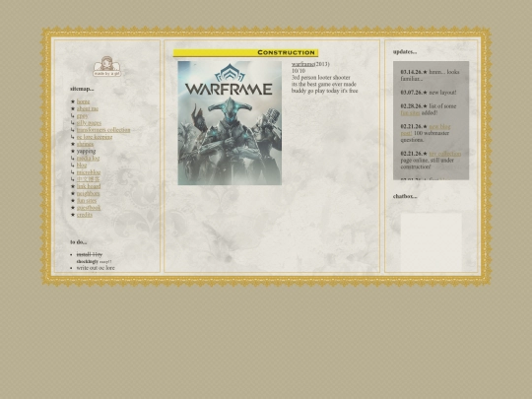The height and width of the screenshot is (399, 532).
Task: Click the 'updates...' heading
Action: [x=405, y=52]
